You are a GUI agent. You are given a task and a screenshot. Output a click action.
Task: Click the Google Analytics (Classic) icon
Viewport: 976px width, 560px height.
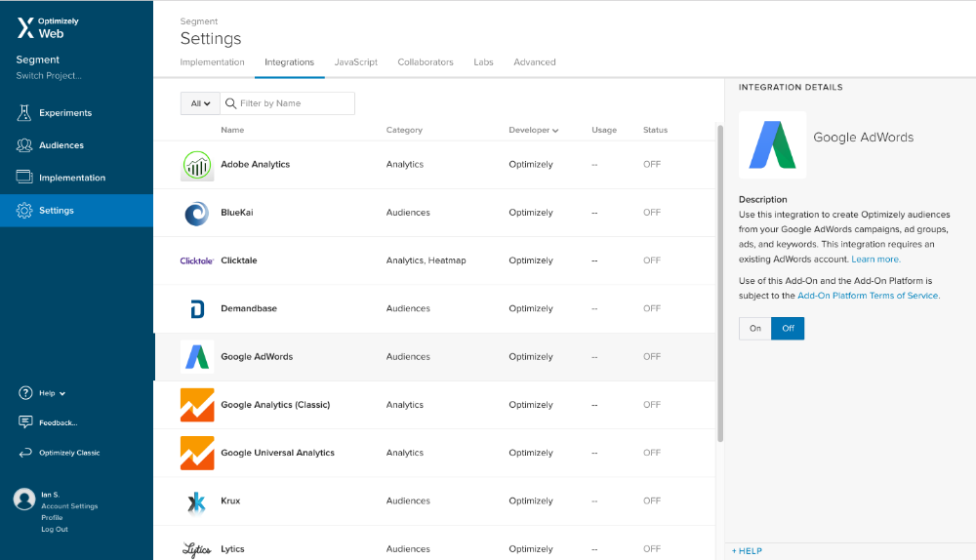197,405
